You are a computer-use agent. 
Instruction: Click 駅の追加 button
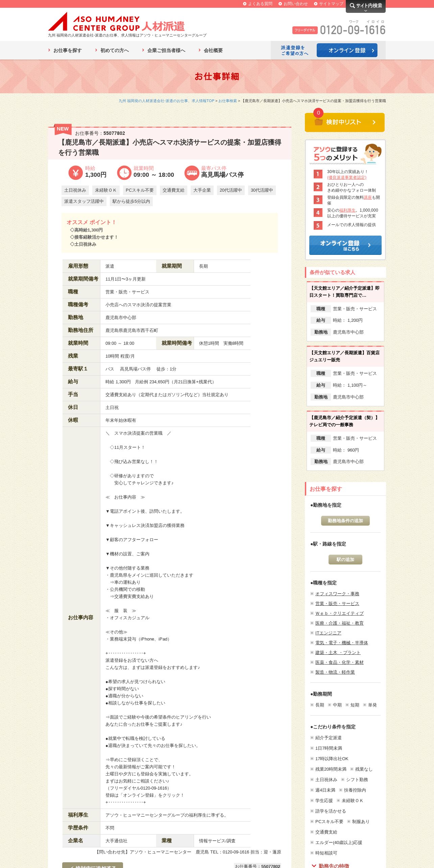tap(345, 559)
